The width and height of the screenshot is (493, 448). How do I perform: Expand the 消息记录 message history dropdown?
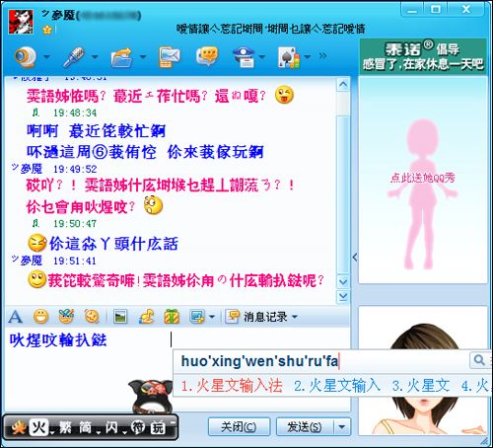coord(295,317)
